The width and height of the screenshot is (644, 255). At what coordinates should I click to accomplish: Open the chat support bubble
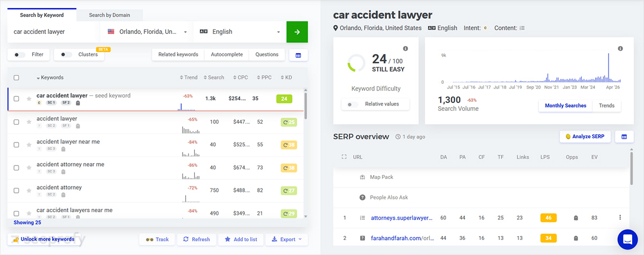(627, 239)
